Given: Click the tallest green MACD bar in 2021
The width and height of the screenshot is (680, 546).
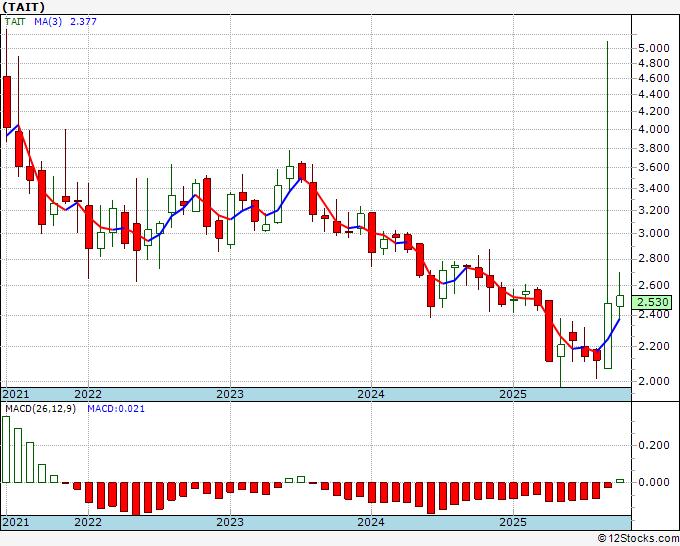Looking at the screenshot, I should [x=6, y=449].
